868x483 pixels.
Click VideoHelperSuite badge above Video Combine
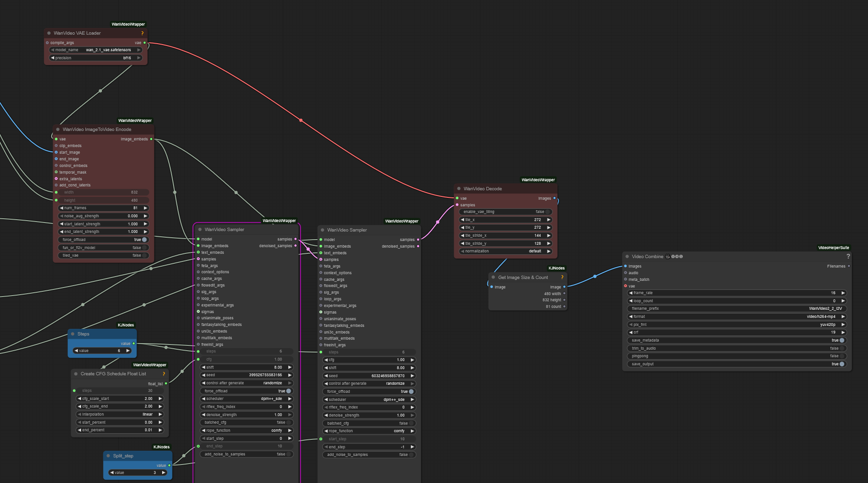coord(834,248)
